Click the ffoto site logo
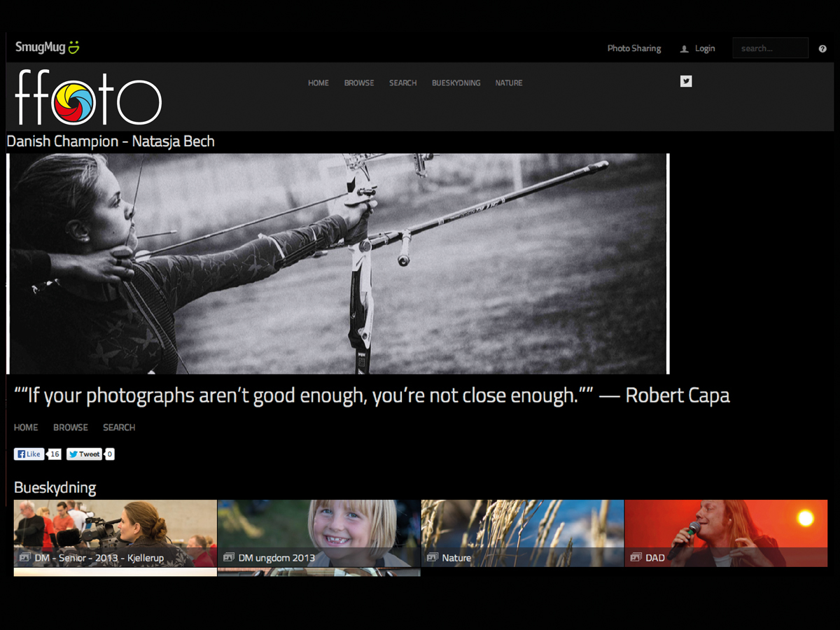 pyautogui.click(x=88, y=98)
